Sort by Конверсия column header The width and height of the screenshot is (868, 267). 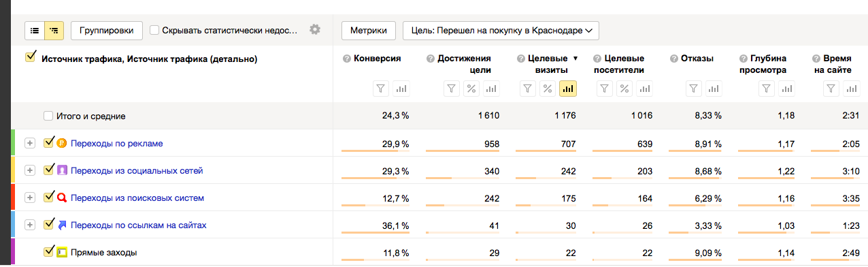(x=378, y=59)
